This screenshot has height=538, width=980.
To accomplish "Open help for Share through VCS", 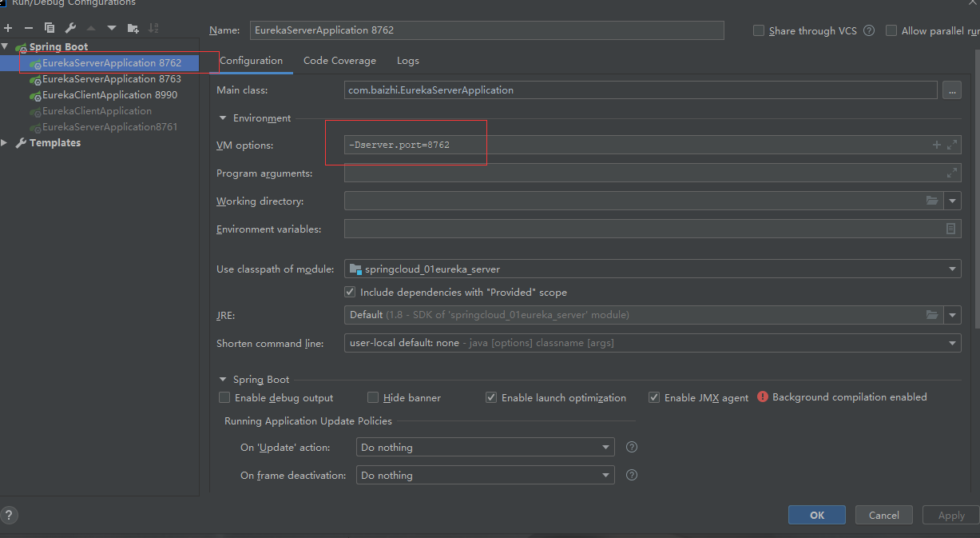I will pyautogui.click(x=869, y=30).
